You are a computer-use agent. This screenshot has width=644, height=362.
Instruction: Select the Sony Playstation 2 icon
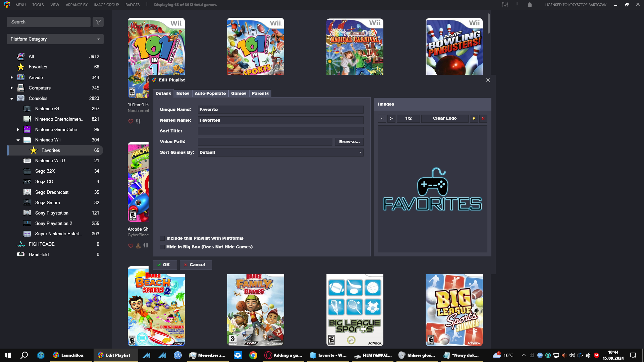click(x=27, y=223)
